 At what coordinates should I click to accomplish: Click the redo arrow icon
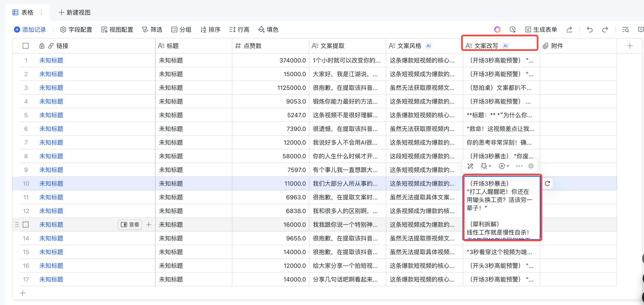click(x=605, y=30)
